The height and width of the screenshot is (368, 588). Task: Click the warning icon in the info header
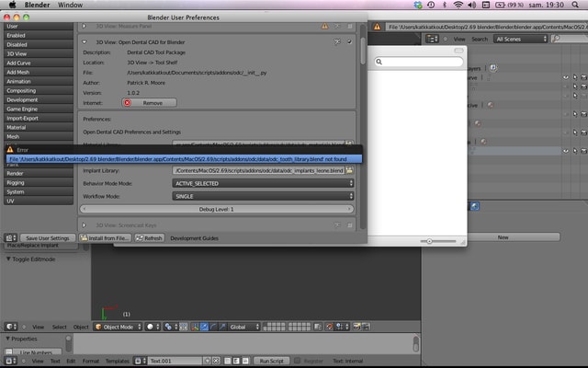[377, 27]
